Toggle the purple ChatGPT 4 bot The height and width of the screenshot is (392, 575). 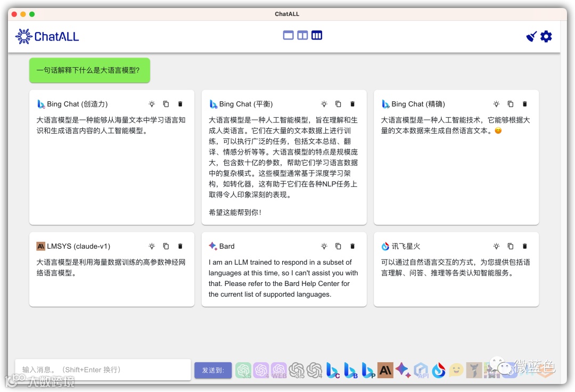coord(261,370)
